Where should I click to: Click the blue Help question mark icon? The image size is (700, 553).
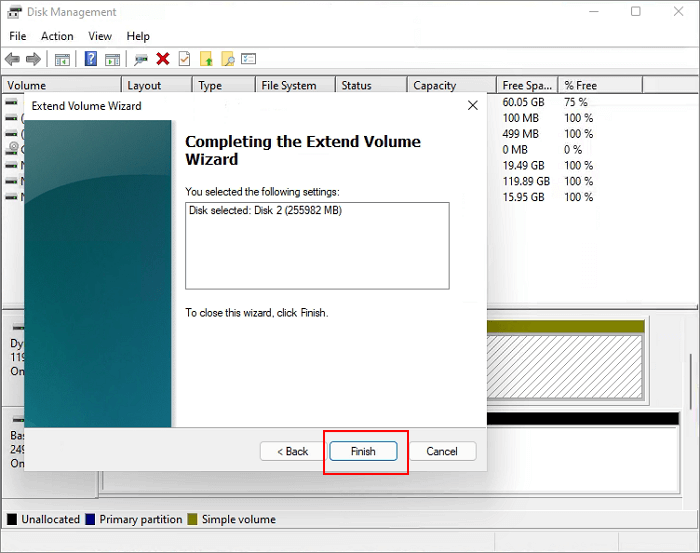pos(91,60)
